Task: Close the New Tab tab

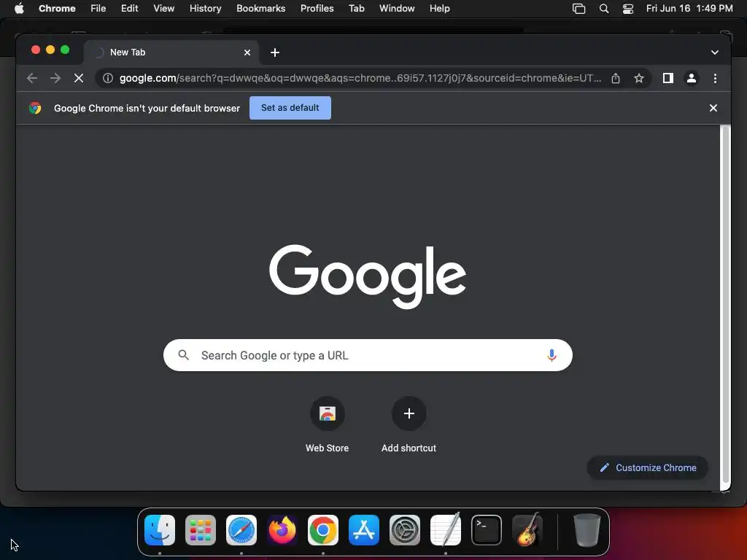Action: (247, 52)
